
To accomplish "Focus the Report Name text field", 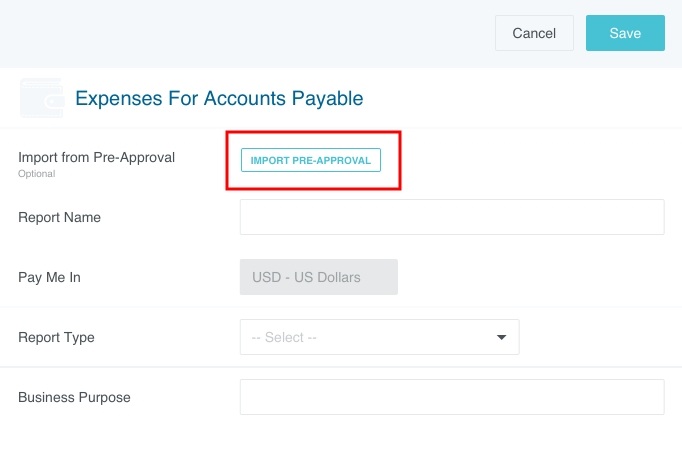I will (452, 217).
